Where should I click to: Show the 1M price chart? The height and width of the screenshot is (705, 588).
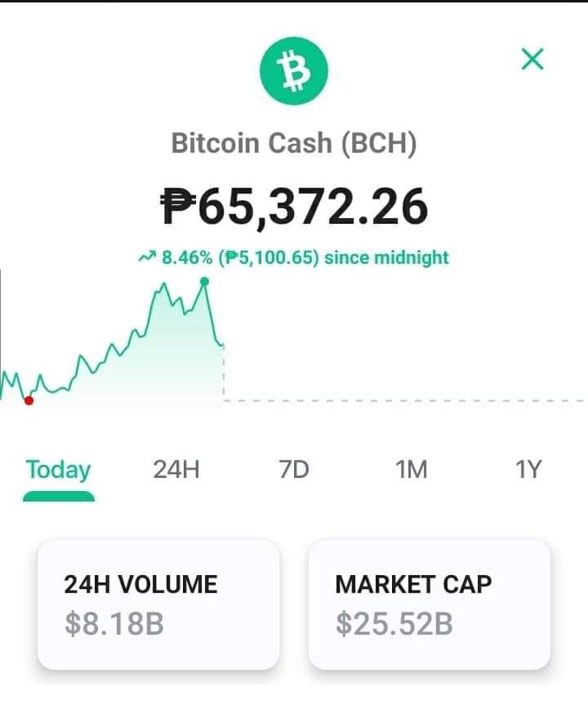[x=412, y=470]
